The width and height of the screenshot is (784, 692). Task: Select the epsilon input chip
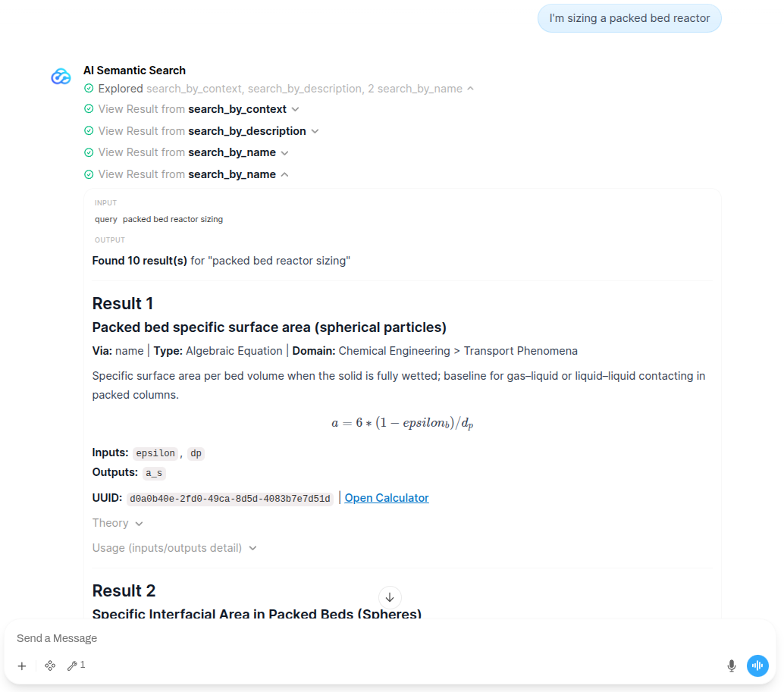tap(155, 453)
